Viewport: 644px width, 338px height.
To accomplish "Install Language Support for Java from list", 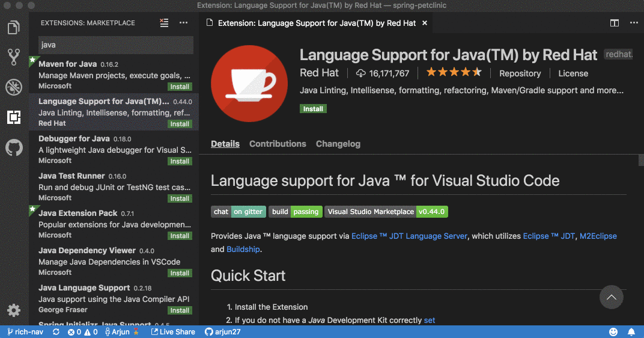I will coord(180,124).
